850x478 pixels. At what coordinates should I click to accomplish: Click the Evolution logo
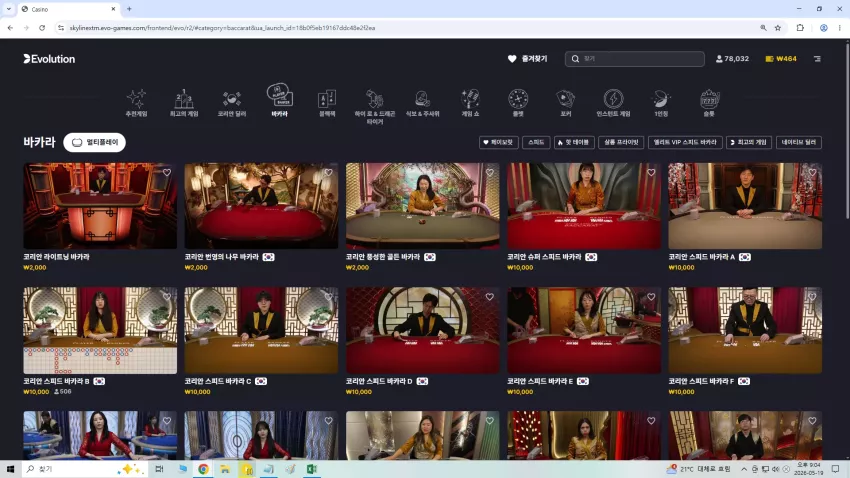click(49, 59)
